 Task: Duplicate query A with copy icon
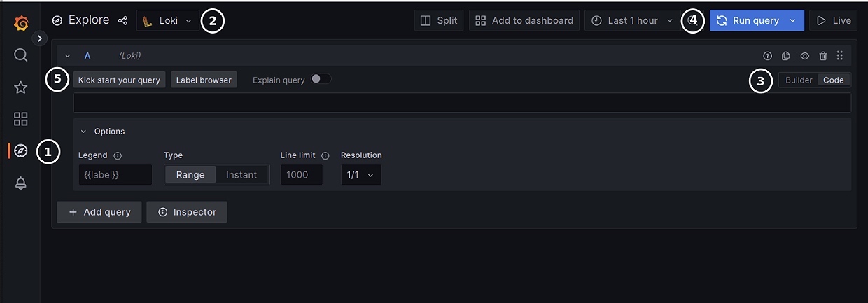786,56
